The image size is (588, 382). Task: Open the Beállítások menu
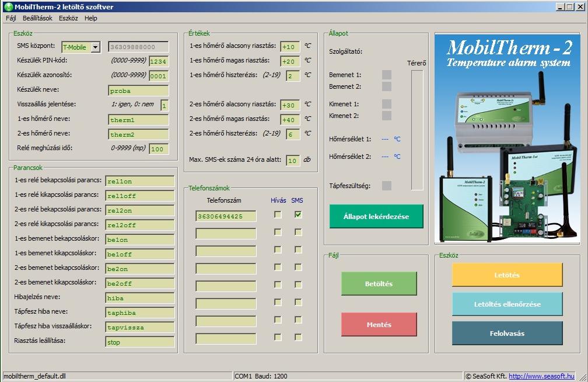(x=37, y=18)
